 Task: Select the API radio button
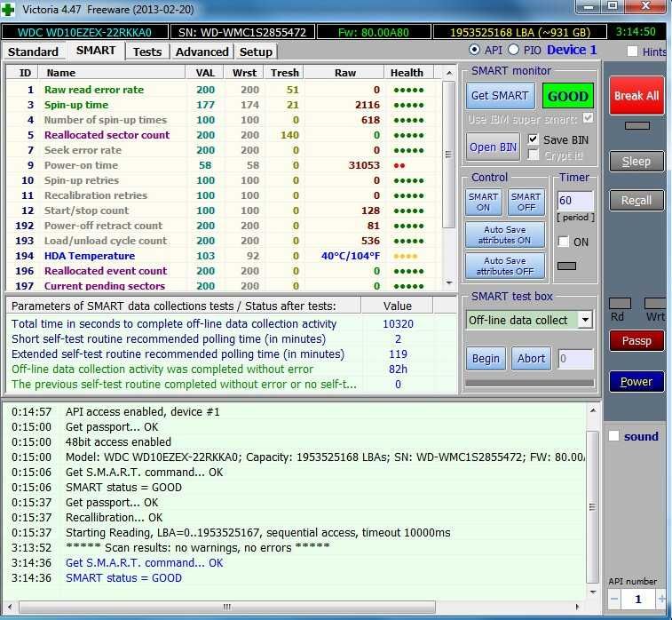tap(474, 50)
